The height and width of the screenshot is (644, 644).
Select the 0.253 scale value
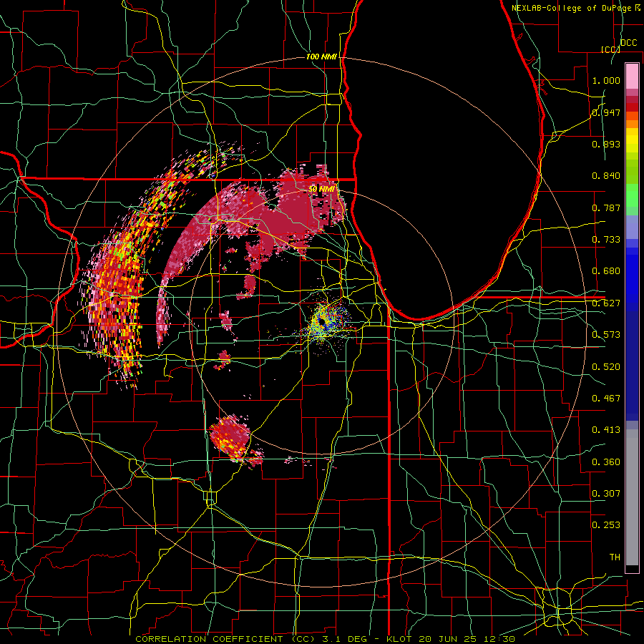[606, 525]
